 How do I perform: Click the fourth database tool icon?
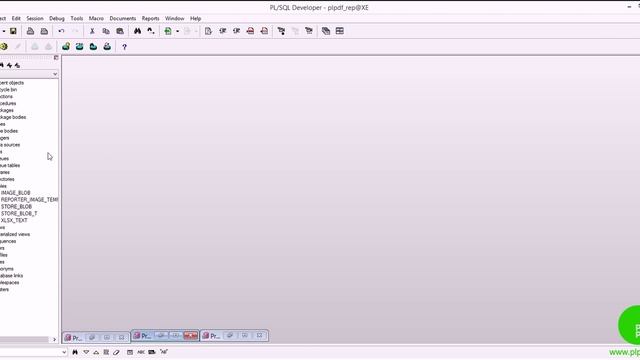click(107, 47)
